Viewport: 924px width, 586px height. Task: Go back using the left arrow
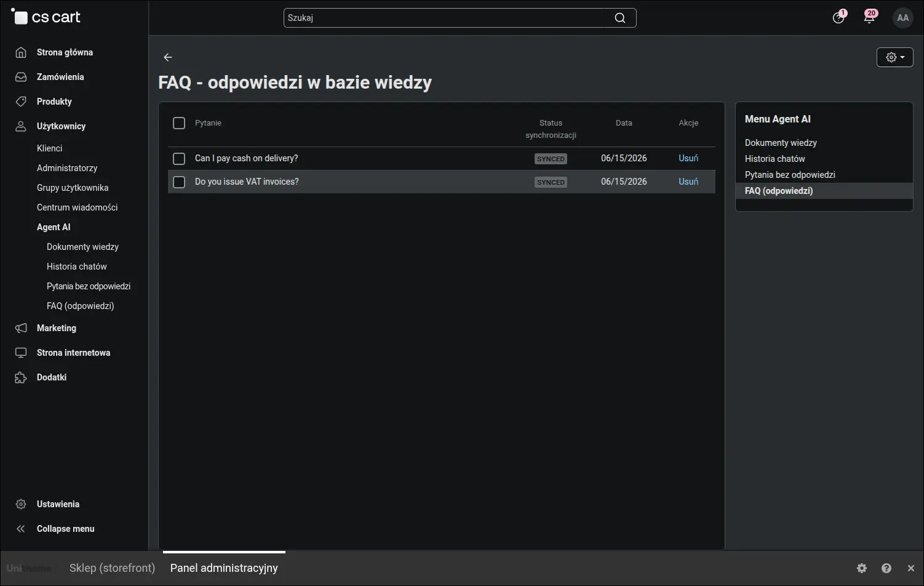tap(168, 57)
